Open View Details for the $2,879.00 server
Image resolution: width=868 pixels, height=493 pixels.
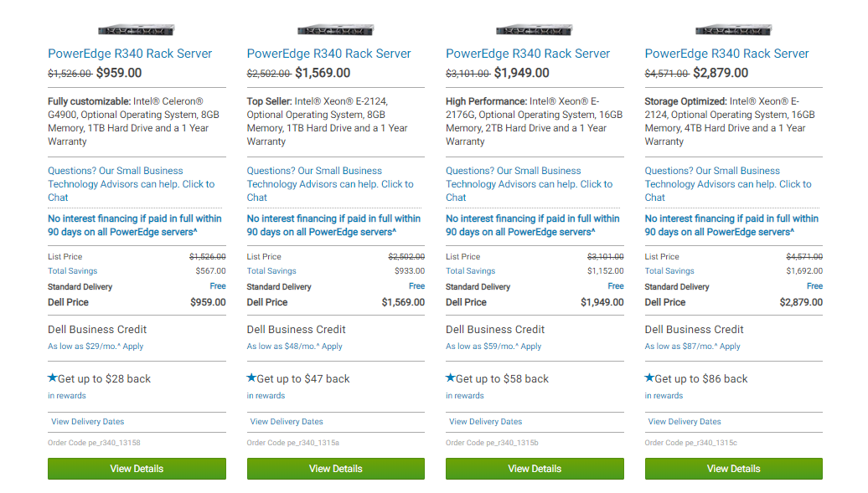733,469
